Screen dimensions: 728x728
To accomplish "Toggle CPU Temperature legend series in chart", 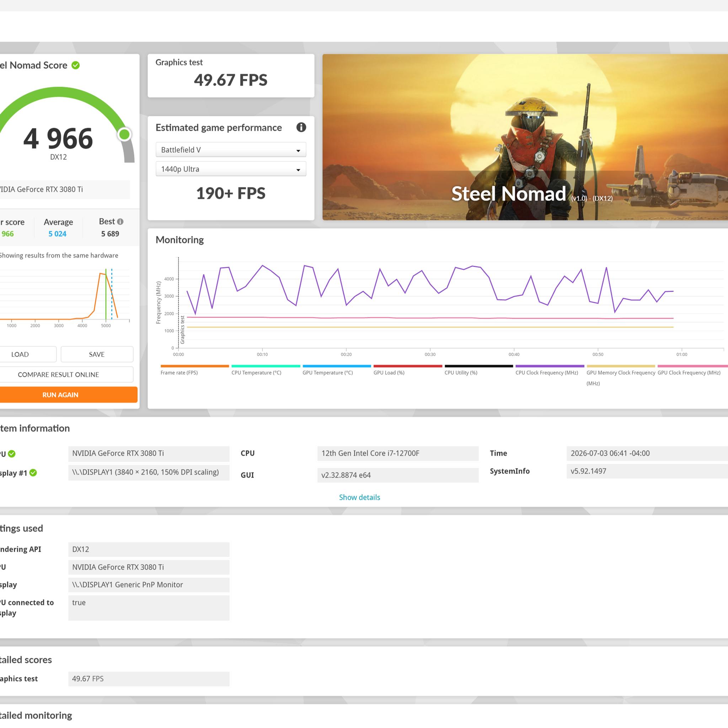I will [x=256, y=373].
